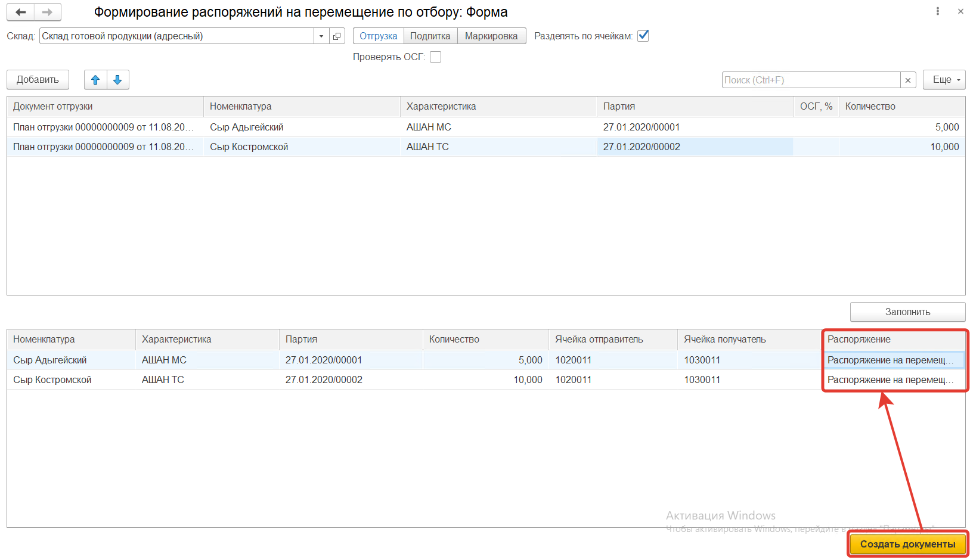Move row up with blue arrow
The height and width of the screenshot is (560, 970).
pos(95,80)
